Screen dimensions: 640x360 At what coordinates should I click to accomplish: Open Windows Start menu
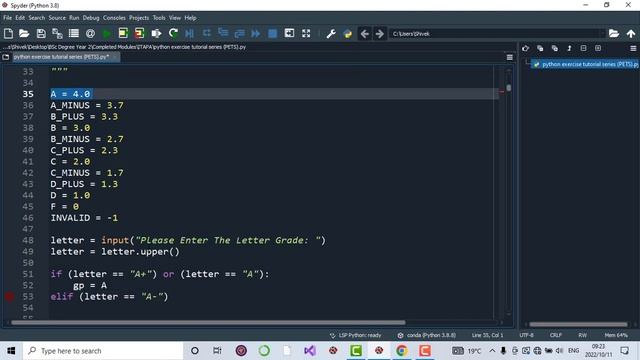pyautogui.click(x=11, y=351)
